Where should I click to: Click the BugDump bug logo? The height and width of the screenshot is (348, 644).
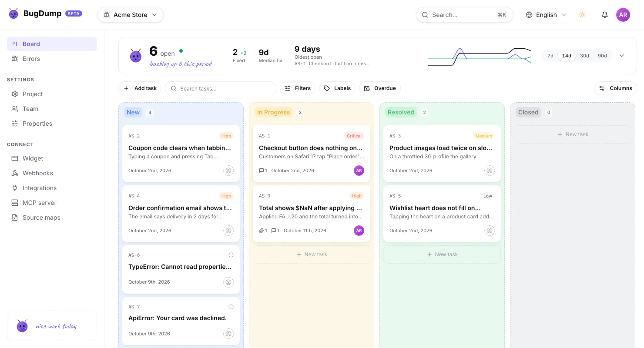point(13,13)
